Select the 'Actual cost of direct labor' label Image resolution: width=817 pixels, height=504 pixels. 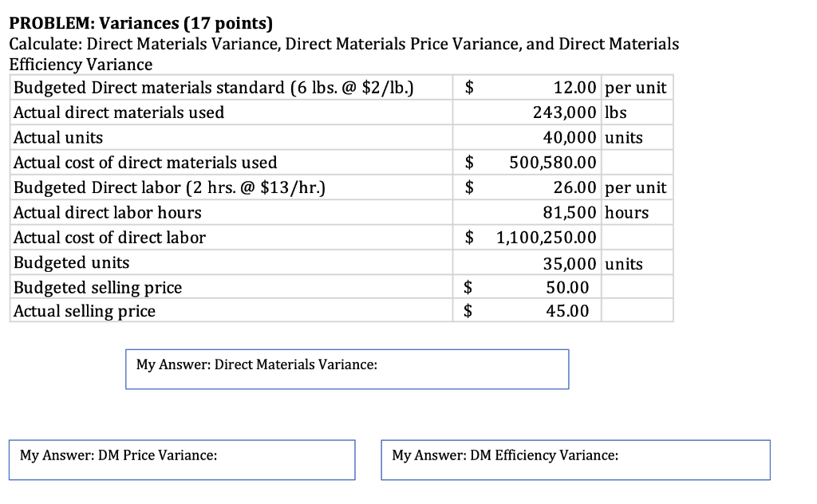pos(110,238)
